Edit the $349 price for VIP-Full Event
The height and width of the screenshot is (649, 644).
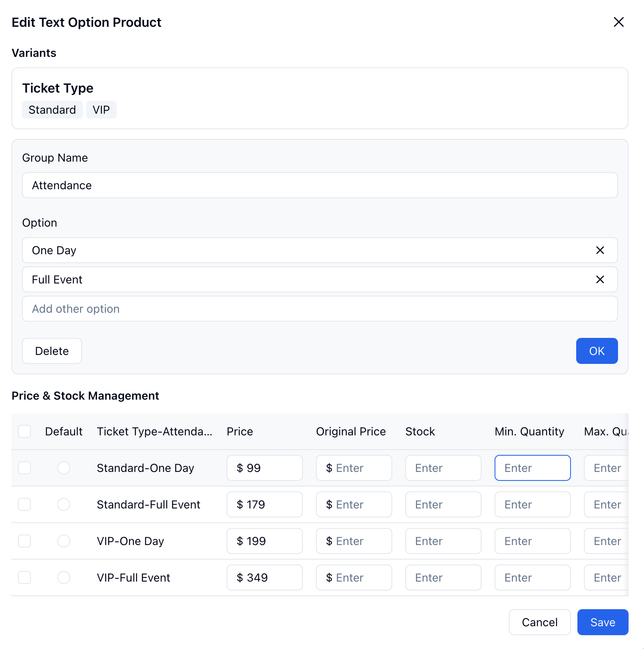coord(265,578)
